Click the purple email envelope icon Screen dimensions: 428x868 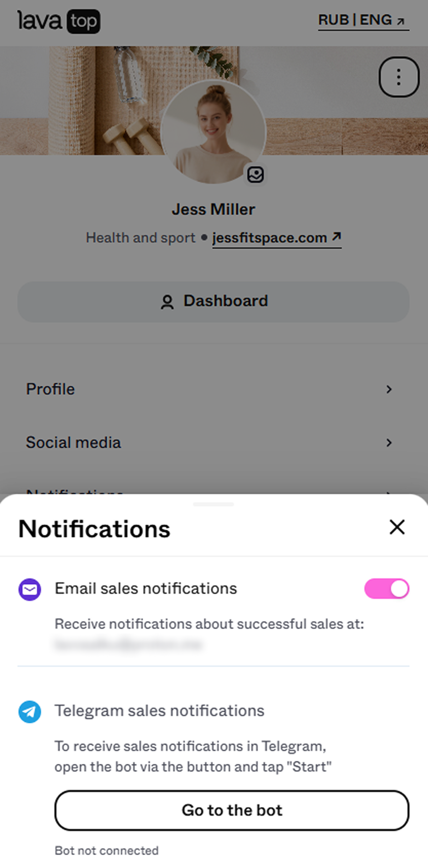[x=30, y=589]
